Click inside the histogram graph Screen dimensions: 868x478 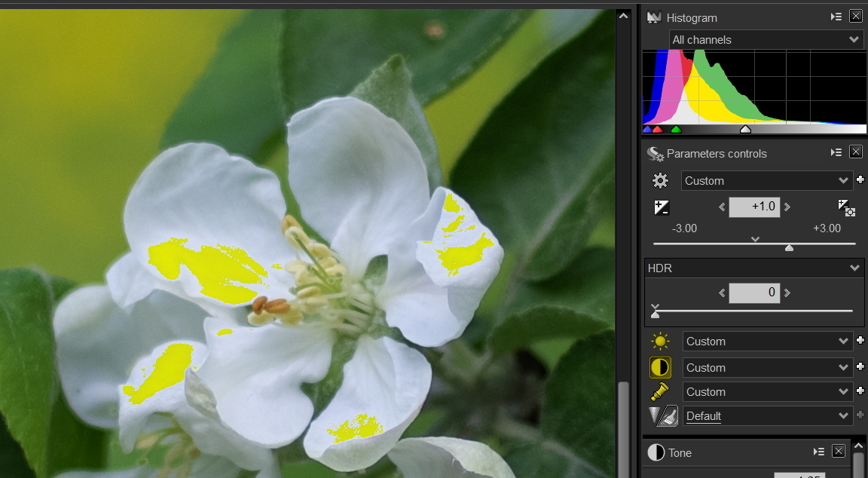coord(754,87)
